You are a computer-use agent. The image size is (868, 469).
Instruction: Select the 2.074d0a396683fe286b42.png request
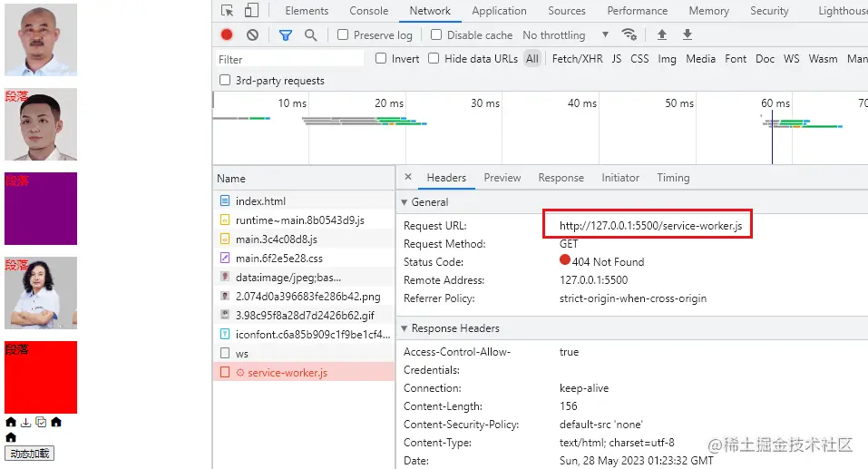coord(304,297)
